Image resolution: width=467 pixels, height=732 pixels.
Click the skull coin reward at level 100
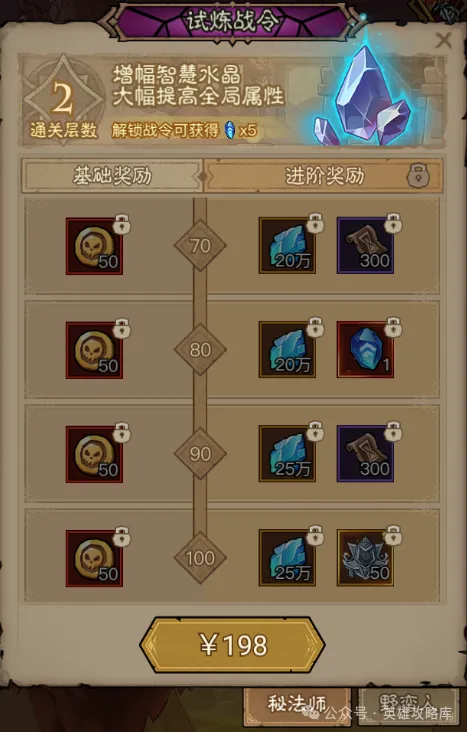click(x=94, y=558)
